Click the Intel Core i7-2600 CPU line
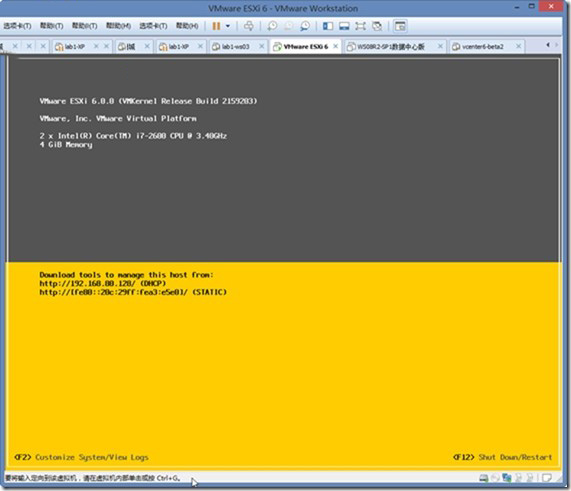Screen dimensions: 571x491 (x=133, y=136)
